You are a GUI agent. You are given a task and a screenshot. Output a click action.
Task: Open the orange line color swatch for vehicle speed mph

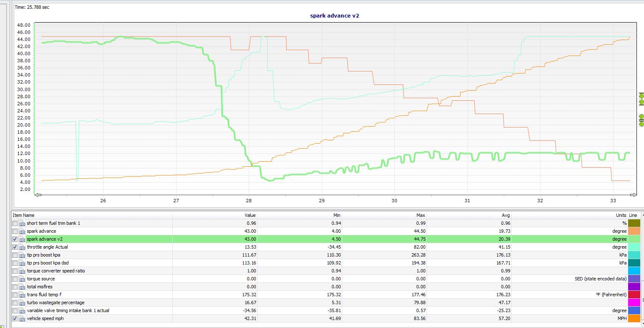[634, 318]
